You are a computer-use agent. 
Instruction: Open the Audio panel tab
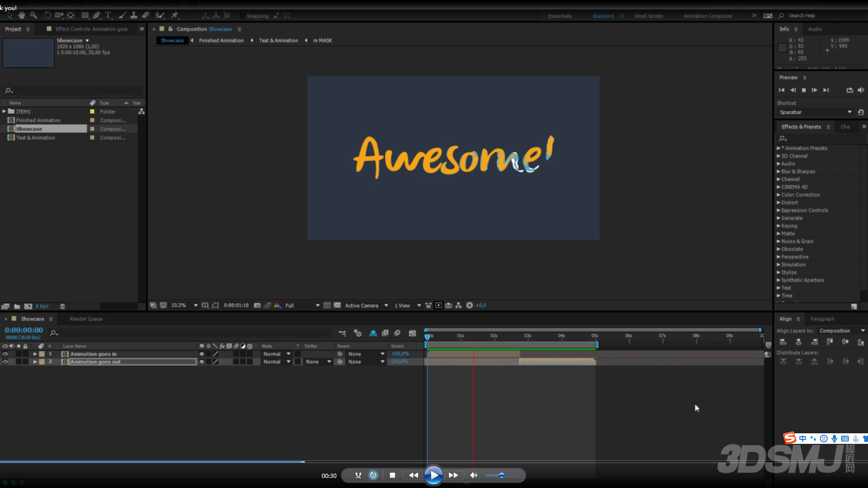(x=815, y=29)
